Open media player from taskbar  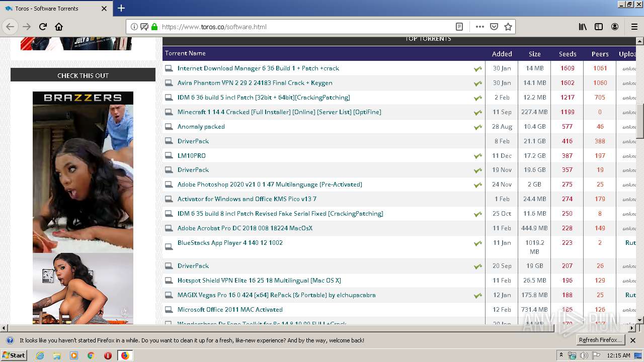point(74,355)
